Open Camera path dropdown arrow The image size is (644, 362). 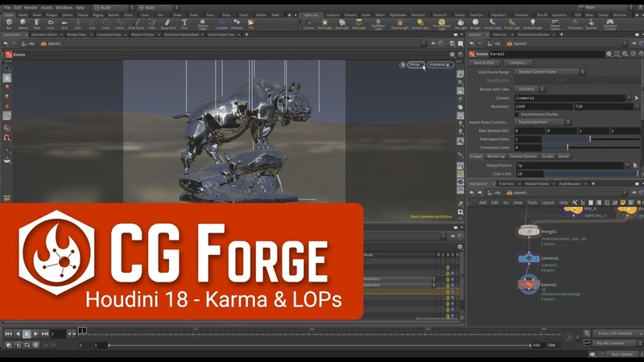629,97
